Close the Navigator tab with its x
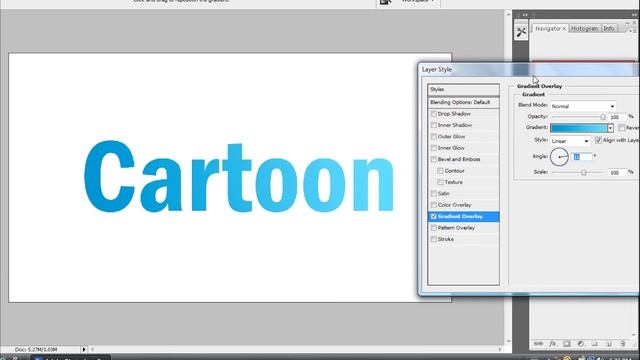Viewport: 640px width, 360px height. 564,29
